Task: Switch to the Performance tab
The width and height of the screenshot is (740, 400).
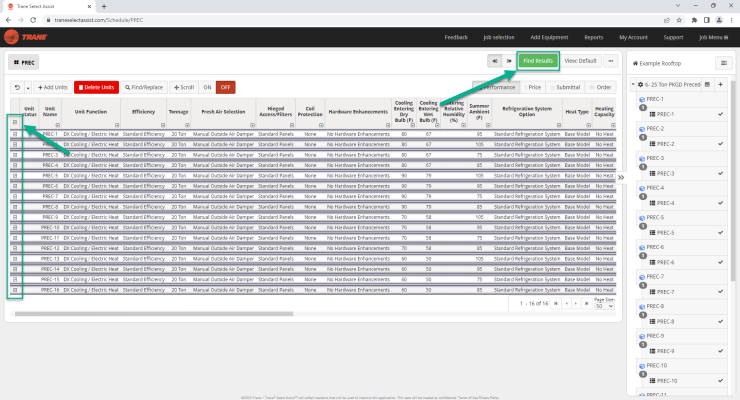Action: (496, 87)
